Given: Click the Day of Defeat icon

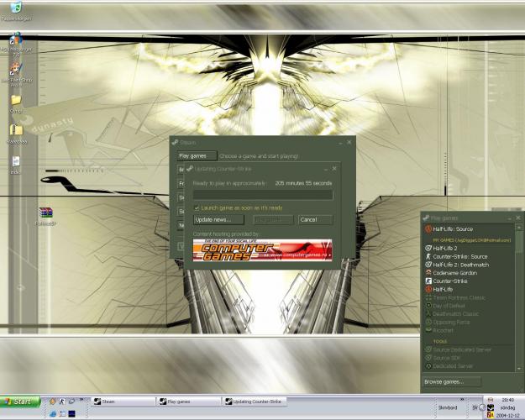Looking at the screenshot, I should pyautogui.click(x=428, y=305).
